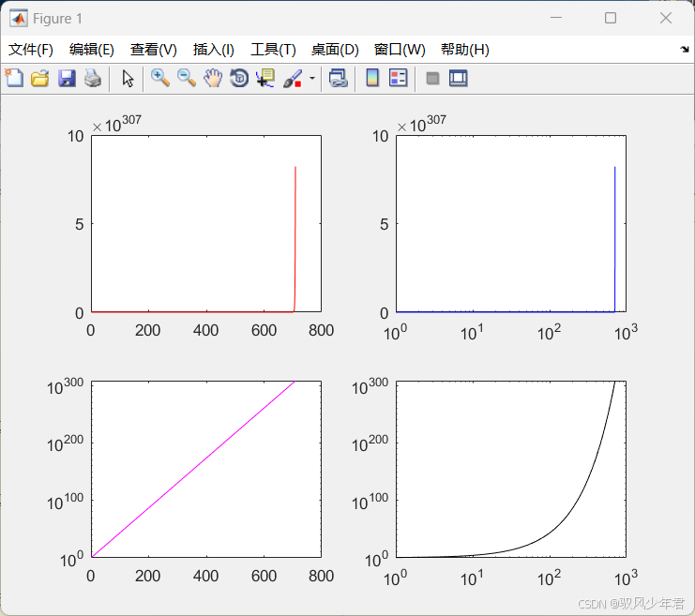
Task: Select the Data Cursor tool
Action: click(265, 79)
